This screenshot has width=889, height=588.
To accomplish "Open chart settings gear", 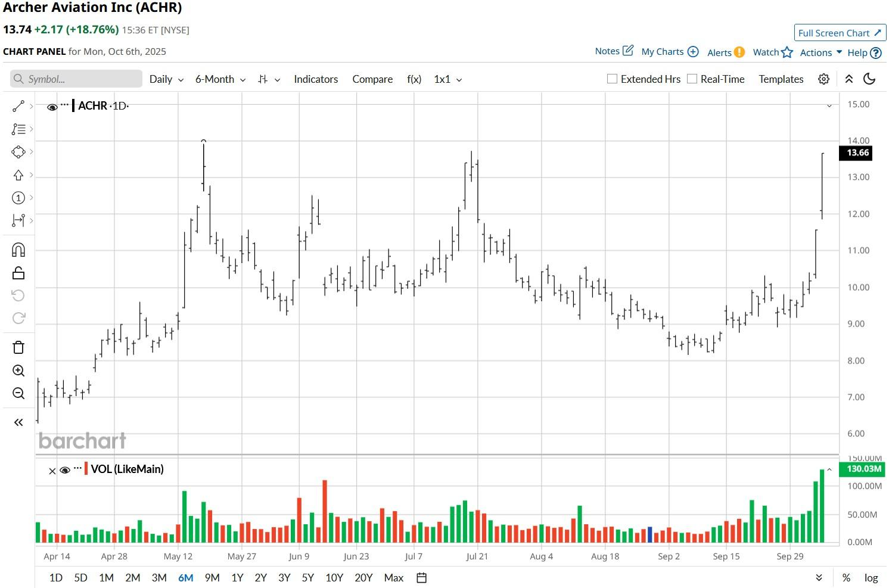I will 823,79.
